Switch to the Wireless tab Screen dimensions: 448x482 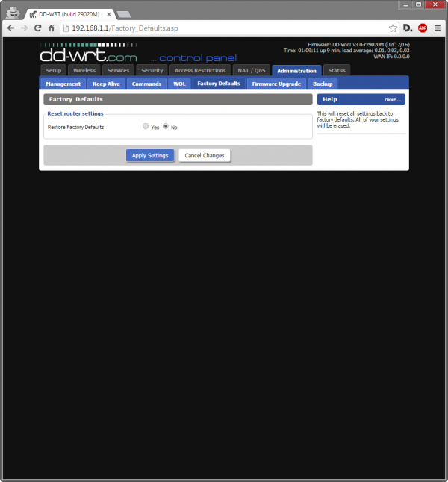click(x=84, y=70)
